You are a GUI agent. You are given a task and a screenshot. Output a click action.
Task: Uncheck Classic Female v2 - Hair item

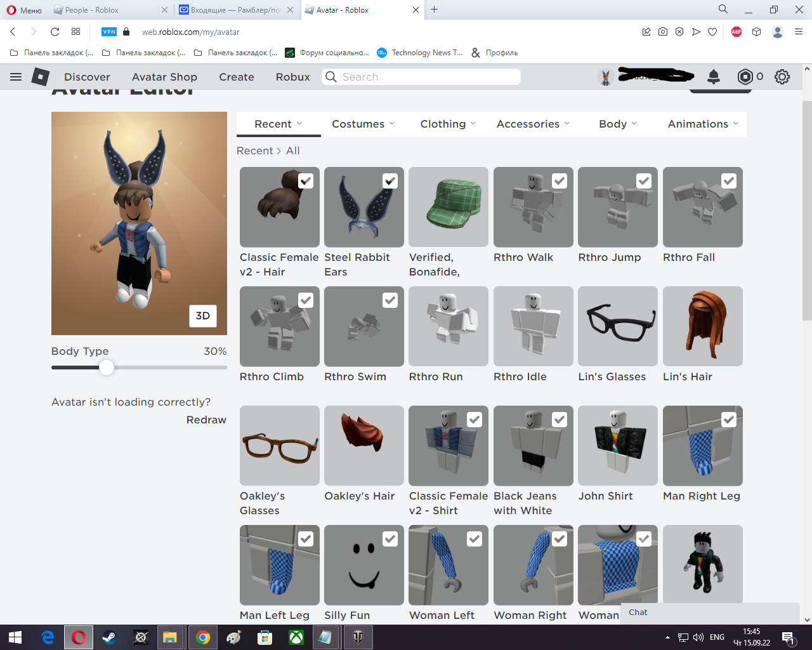(306, 181)
